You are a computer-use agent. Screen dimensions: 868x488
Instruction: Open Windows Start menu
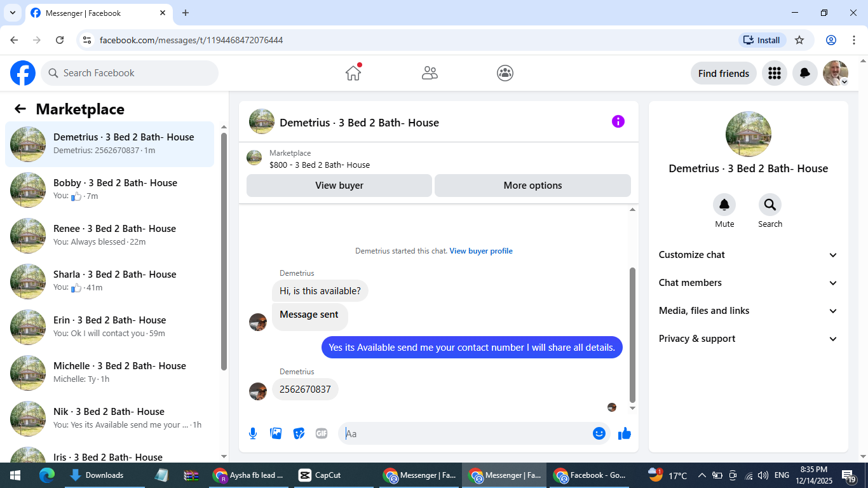pos(15,475)
